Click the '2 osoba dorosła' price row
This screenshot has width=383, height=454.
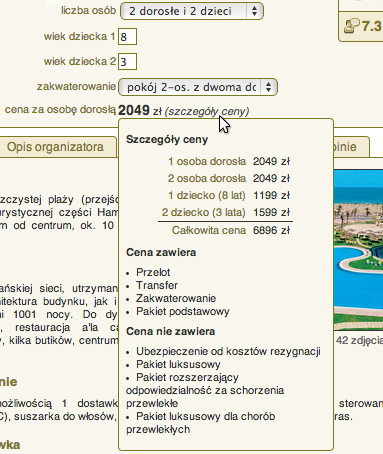click(x=229, y=179)
